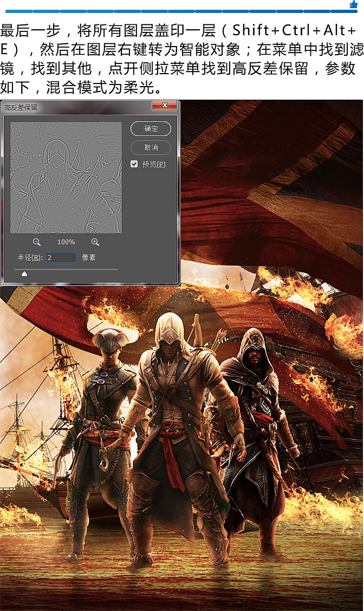The width and height of the screenshot is (364, 611).
Task: Click the radius slider handle
Action: click(x=24, y=274)
